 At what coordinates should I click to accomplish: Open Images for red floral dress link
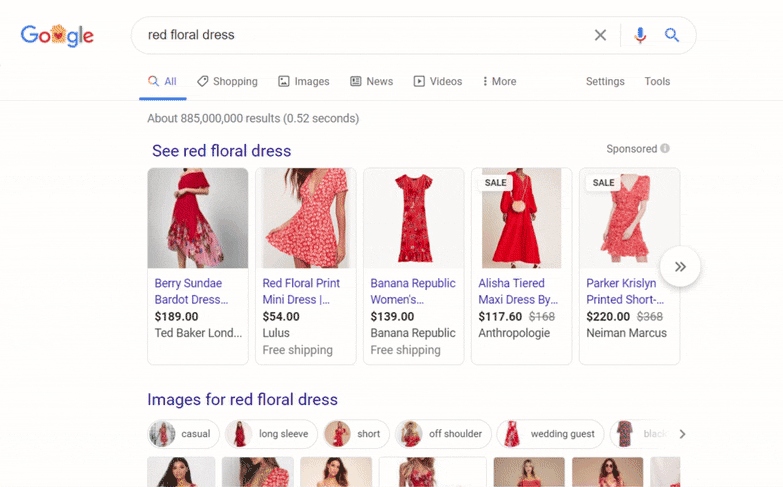click(243, 400)
